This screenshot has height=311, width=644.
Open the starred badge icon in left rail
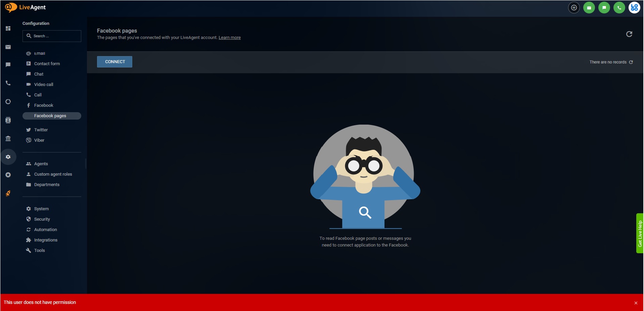[x=8, y=175]
